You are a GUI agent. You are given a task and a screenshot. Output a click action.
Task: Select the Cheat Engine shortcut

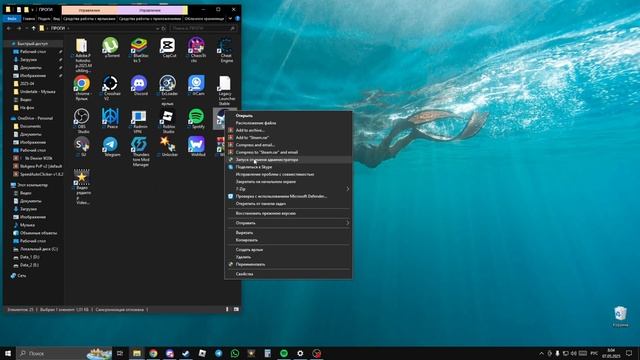click(225, 49)
